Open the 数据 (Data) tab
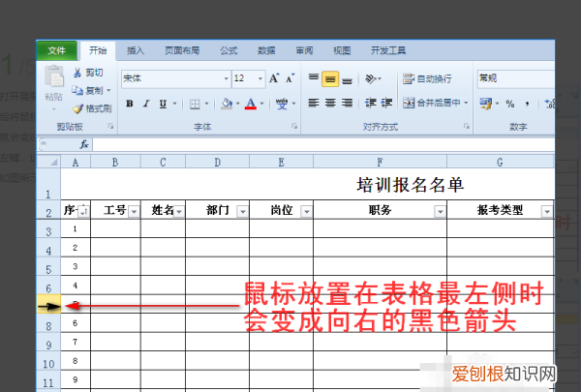This screenshot has width=581, height=392. [266, 50]
